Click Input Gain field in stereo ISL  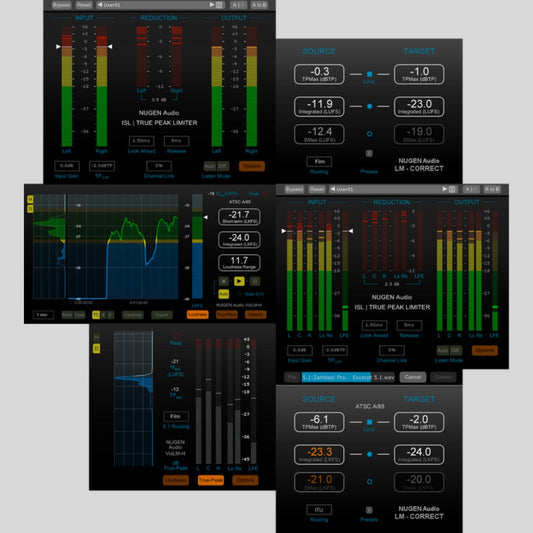(67, 166)
